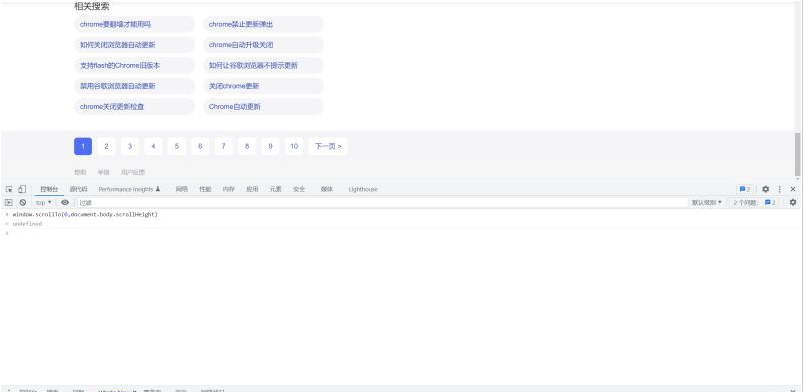The width and height of the screenshot is (803, 392).
Task: Open the 用户反馈 footer link
Action: pos(133,172)
